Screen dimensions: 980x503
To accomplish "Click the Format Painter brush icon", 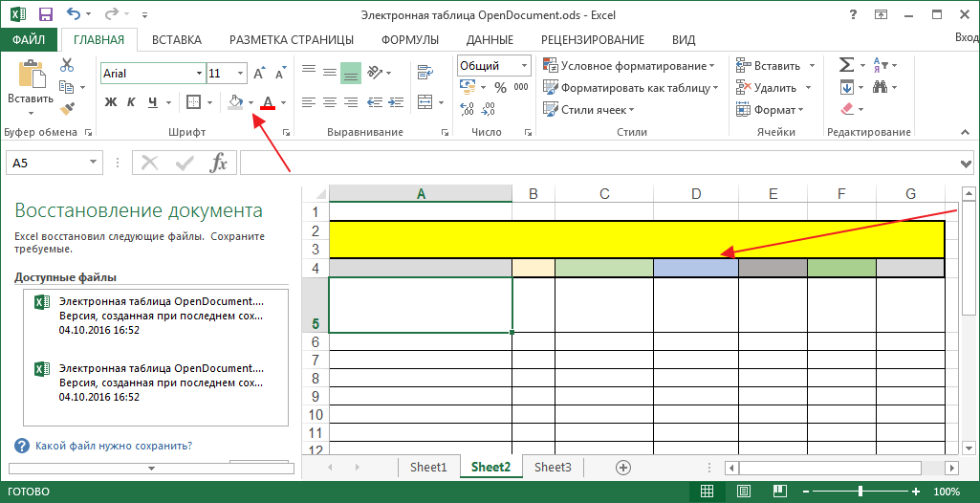I will tap(67, 109).
